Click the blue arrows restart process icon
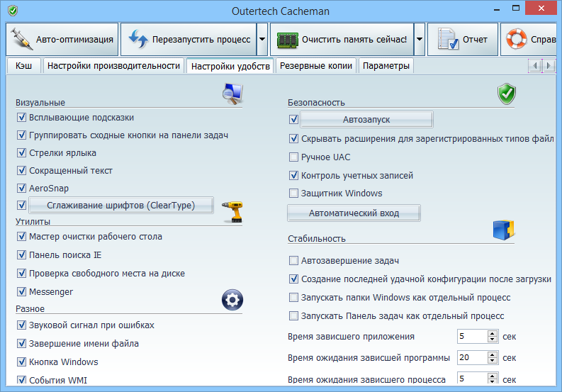Screen dimensions: 562x392 (x=138, y=39)
